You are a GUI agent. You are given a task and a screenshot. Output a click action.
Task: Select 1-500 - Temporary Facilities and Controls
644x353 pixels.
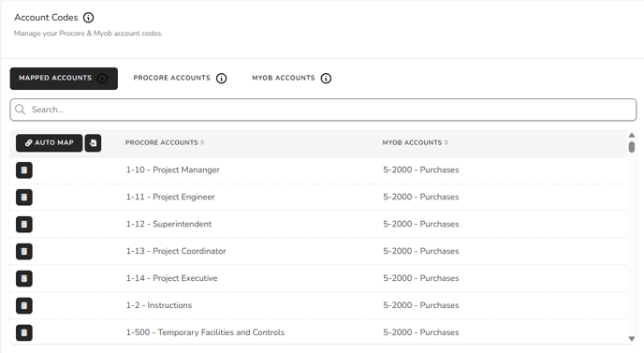pyautogui.click(x=205, y=332)
